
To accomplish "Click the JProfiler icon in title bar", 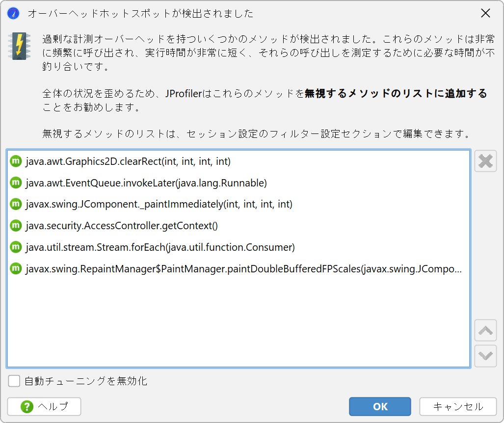I will 13,14.
